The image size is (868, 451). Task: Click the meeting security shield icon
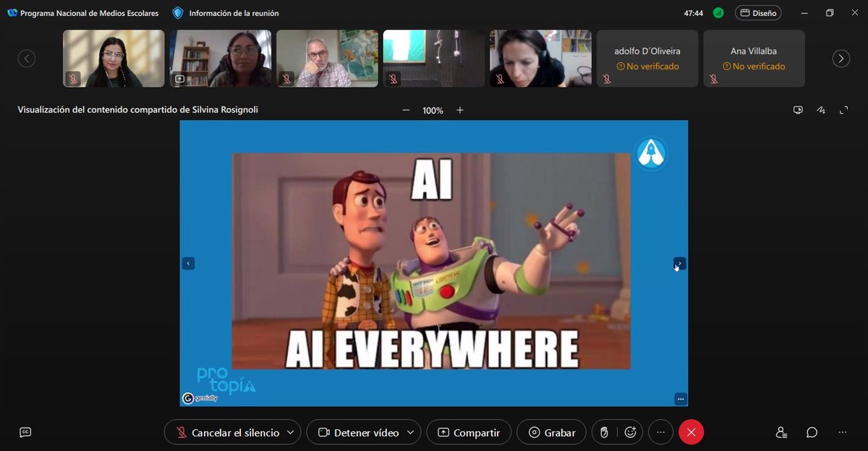click(178, 13)
